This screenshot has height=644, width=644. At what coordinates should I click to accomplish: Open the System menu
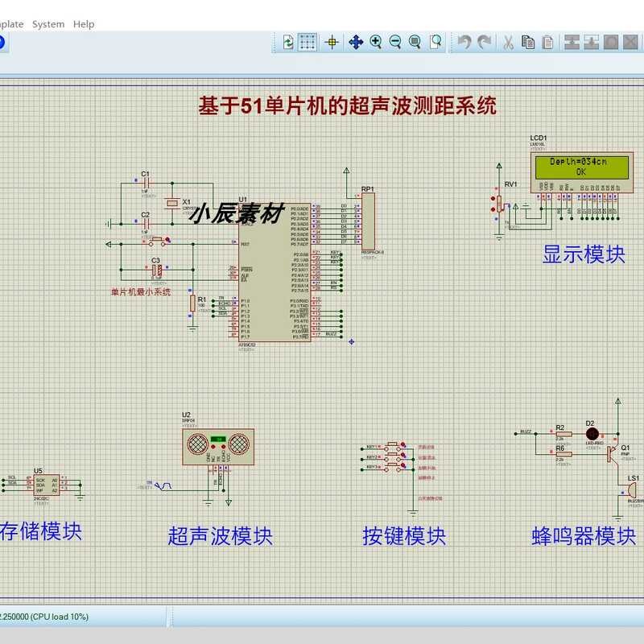pos(48,24)
